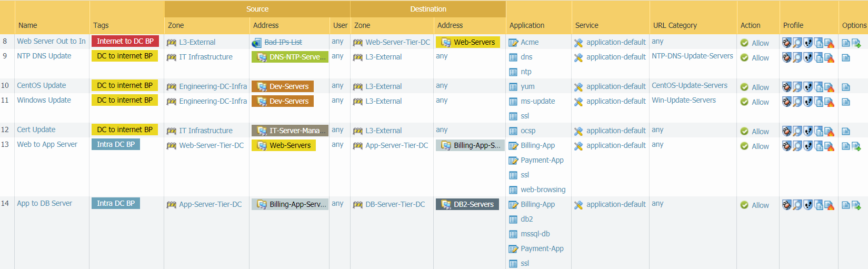Click the blue Intra DC BP tag in rule 14

tap(116, 203)
